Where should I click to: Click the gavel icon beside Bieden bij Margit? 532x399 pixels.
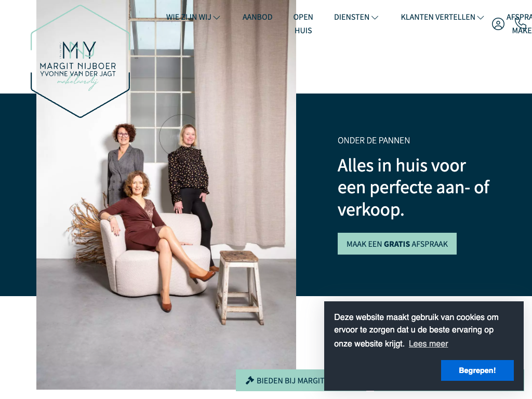point(250,380)
